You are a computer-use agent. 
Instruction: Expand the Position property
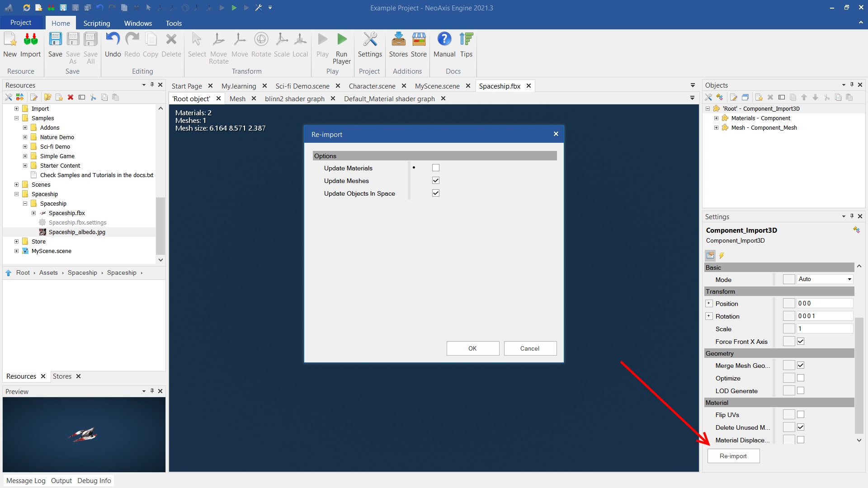(x=709, y=304)
